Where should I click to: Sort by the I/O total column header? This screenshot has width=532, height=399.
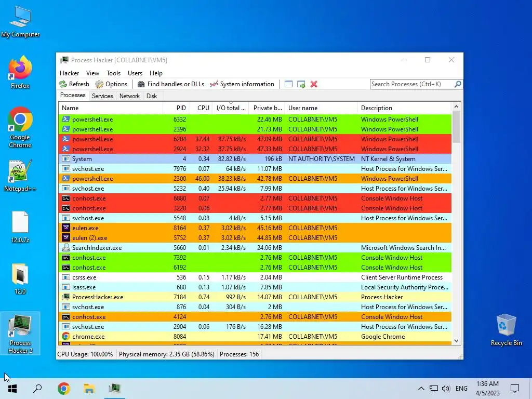coord(231,108)
